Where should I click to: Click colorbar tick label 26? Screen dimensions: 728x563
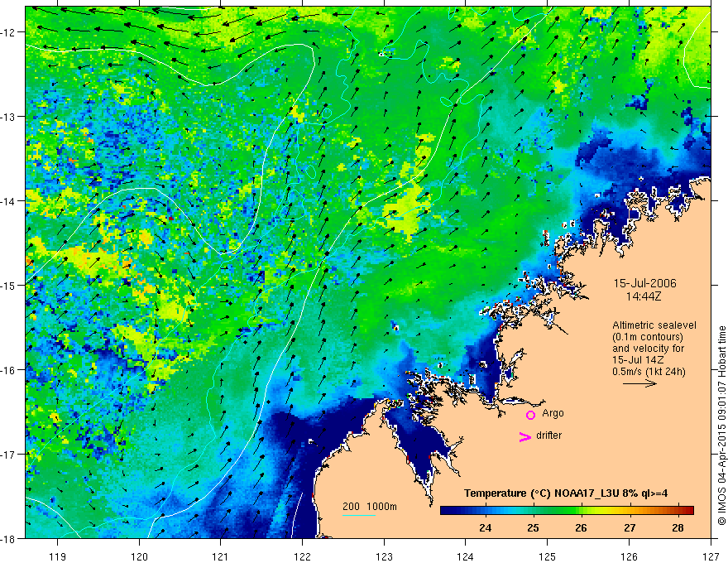581,527
